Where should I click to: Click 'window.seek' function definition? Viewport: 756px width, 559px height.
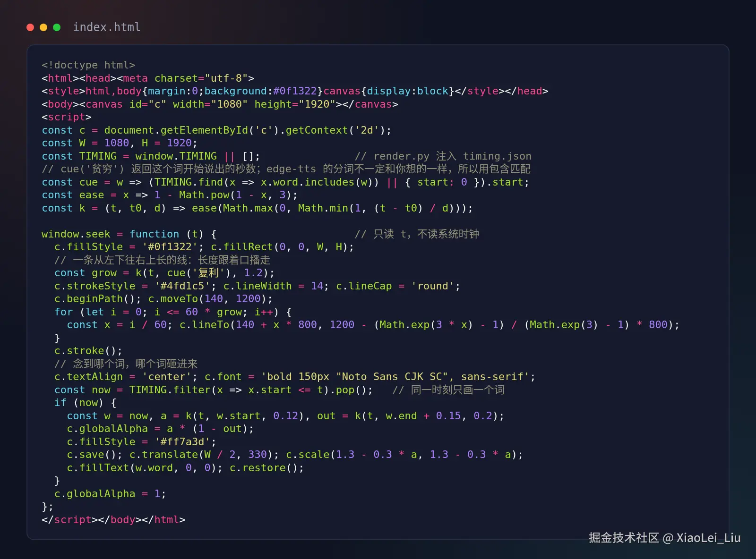pyautogui.click(x=76, y=234)
